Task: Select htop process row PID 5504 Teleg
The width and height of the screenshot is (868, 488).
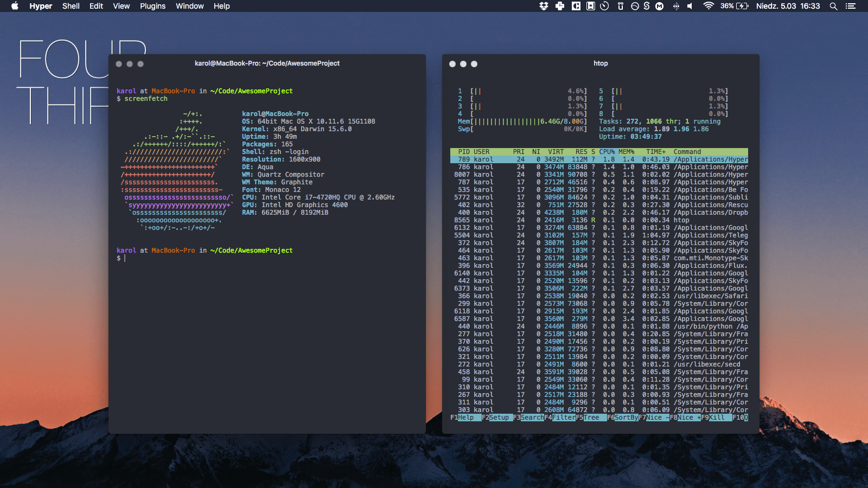Action: (599, 235)
